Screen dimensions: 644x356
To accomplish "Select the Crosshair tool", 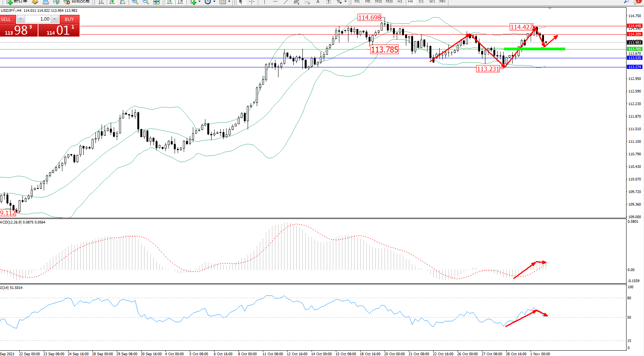I will [x=251, y=2].
